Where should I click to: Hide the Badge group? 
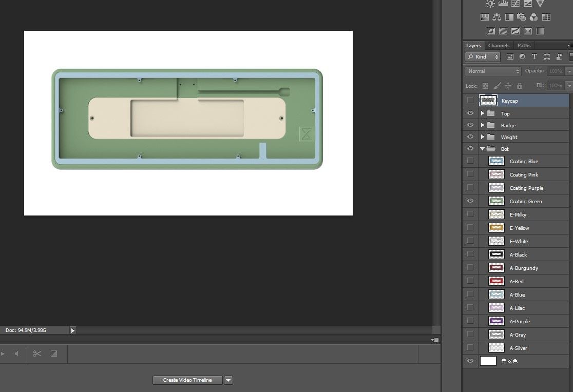[470, 125]
